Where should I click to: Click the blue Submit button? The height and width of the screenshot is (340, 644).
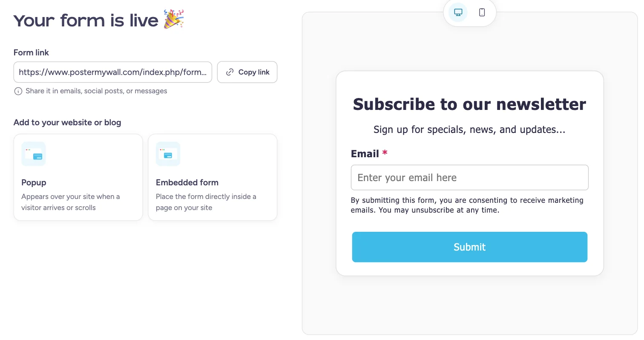(470, 247)
